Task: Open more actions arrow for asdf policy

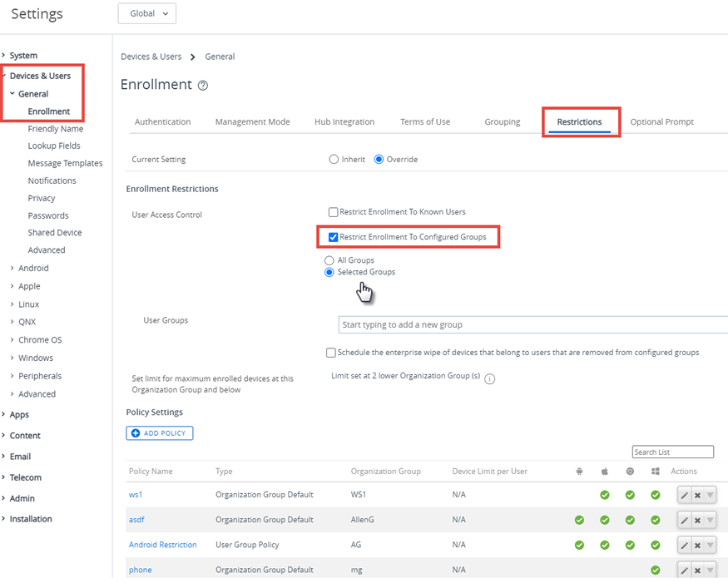Action: (710, 521)
